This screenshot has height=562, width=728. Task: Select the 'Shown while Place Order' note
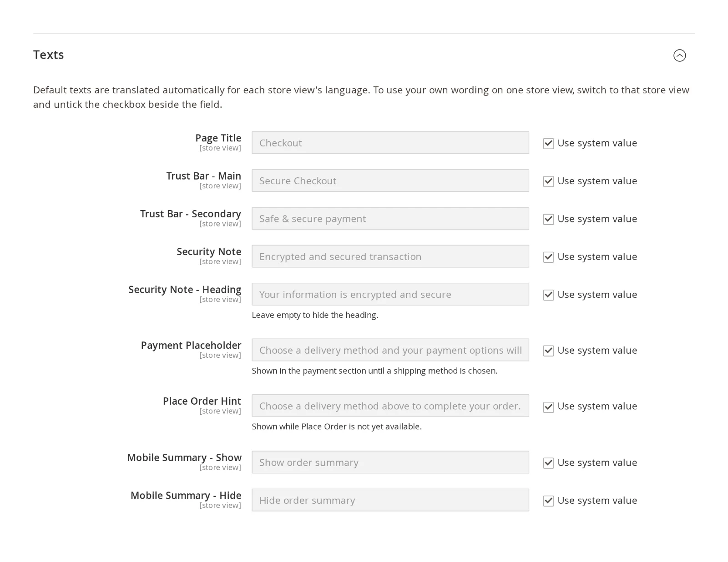[x=337, y=427]
